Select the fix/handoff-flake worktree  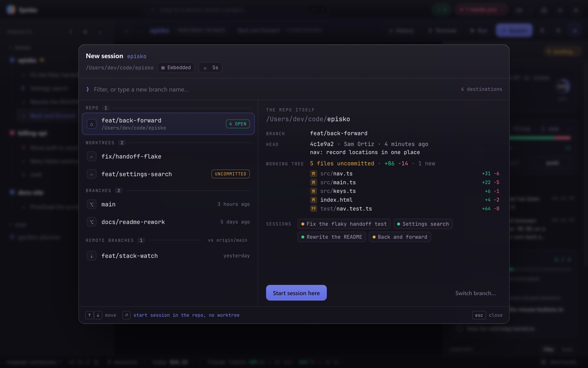[x=168, y=157]
